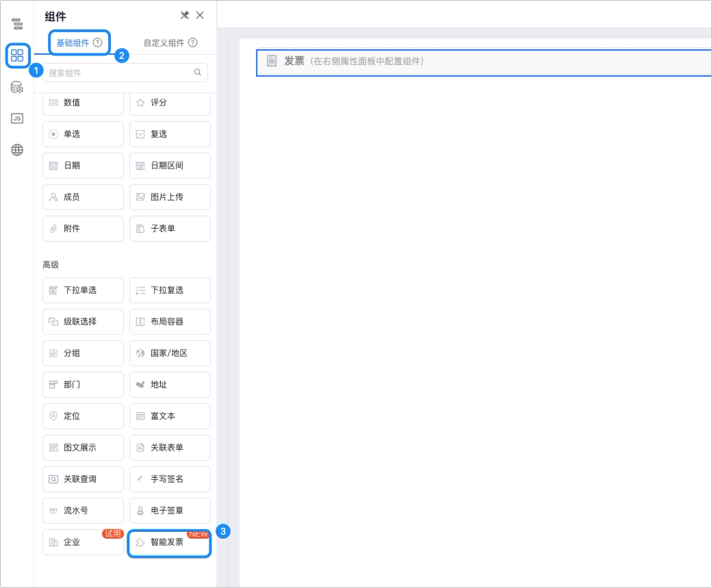The height and width of the screenshot is (588, 712).
Task: Open the outline tree icon in sidebar
Action: click(x=17, y=23)
